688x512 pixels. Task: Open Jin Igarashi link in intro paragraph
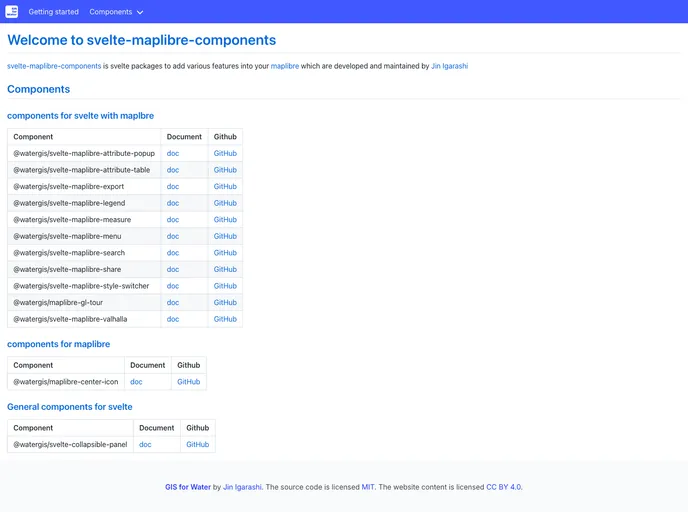(x=450, y=66)
